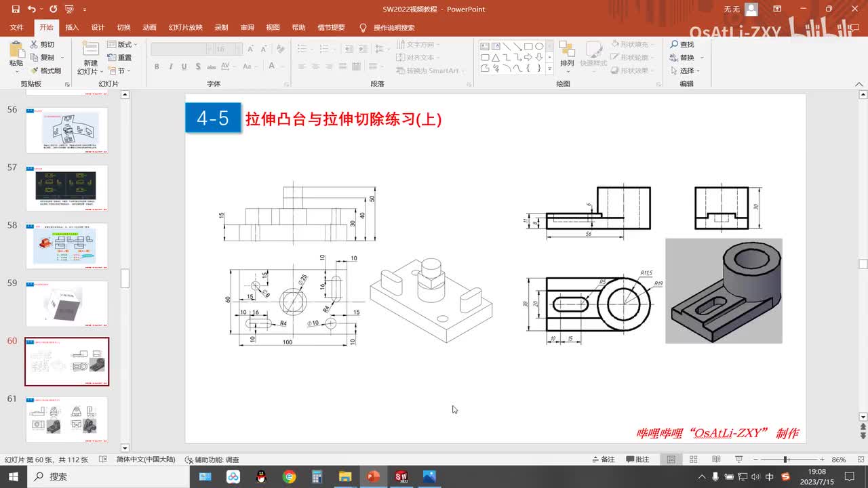This screenshot has width=868, height=488.
Task: Switch to slide sorter view in status bar
Action: tap(694, 460)
